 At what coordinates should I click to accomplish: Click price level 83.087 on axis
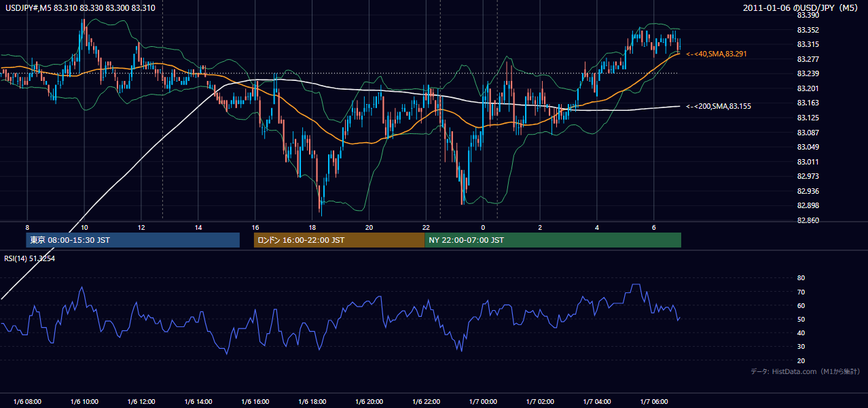(807, 133)
